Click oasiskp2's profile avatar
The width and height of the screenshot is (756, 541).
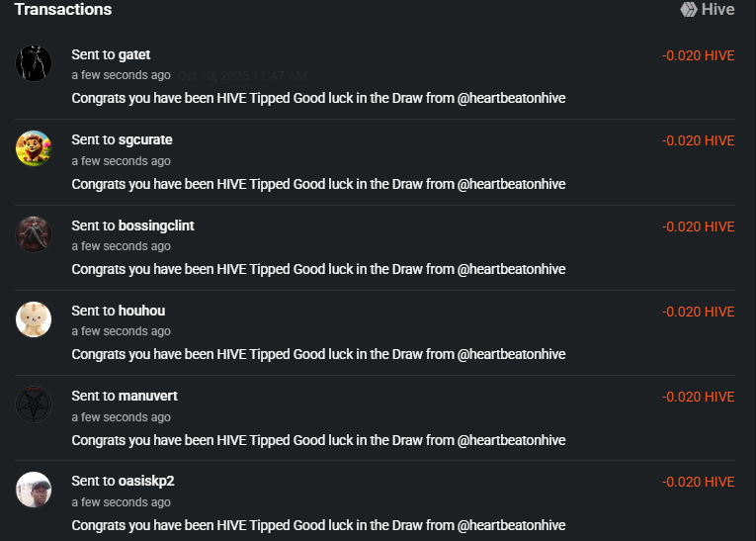pyautogui.click(x=34, y=489)
